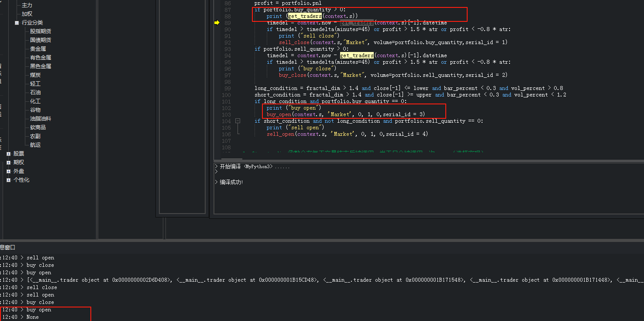Select the 加权 tree item
The width and height of the screenshot is (644, 321).
point(27,14)
